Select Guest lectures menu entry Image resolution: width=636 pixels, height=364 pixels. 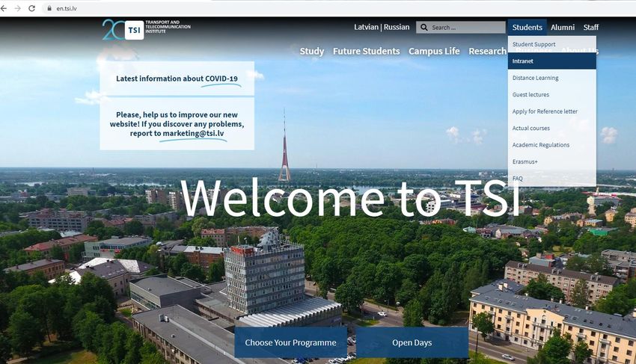pyautogui.click(x=551, y=94)
